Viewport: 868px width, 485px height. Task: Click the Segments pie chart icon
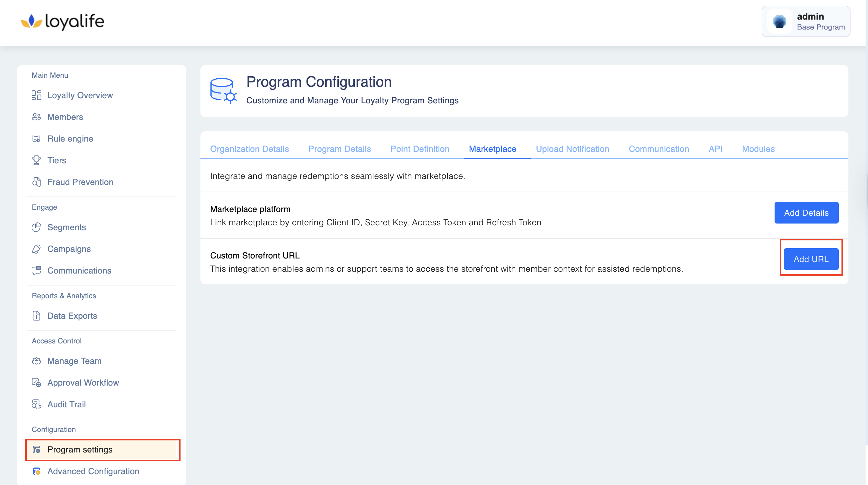coord(36,227)
